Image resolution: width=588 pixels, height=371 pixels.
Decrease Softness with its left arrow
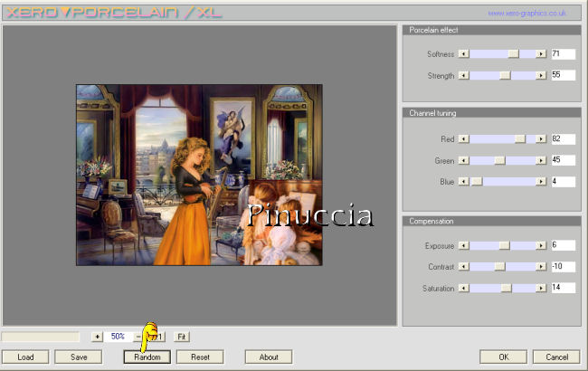pyautogui.click(x=463, y=54)
